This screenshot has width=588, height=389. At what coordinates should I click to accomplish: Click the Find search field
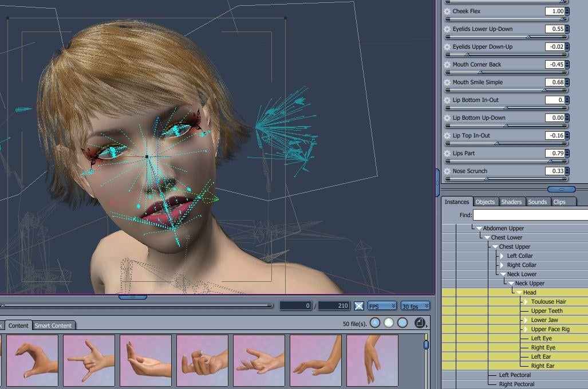pyautogui.click(x=530, y=215)
